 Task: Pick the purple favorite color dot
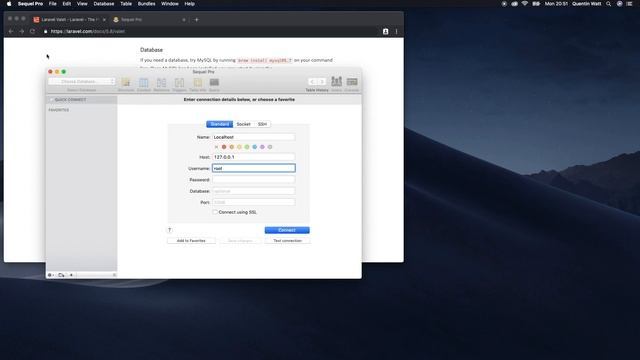[x=262, y=147]
